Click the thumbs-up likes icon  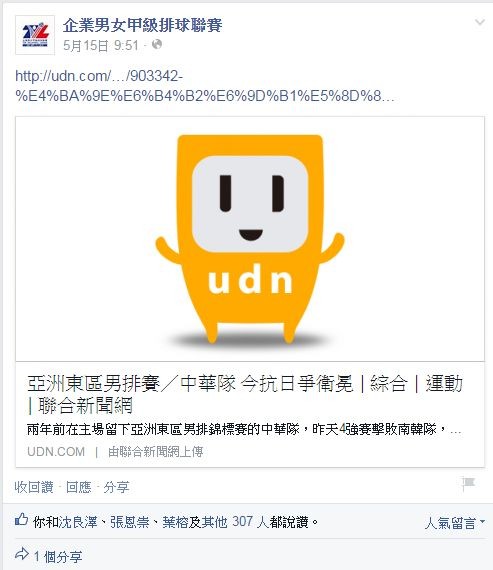(21, 520)
